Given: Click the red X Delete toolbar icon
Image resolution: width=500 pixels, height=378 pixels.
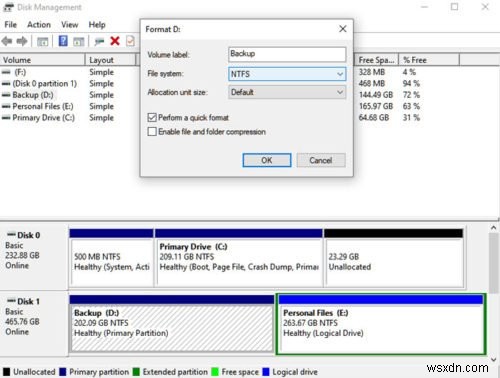Looking at the screenshot, I should click(x=115, y=41).
